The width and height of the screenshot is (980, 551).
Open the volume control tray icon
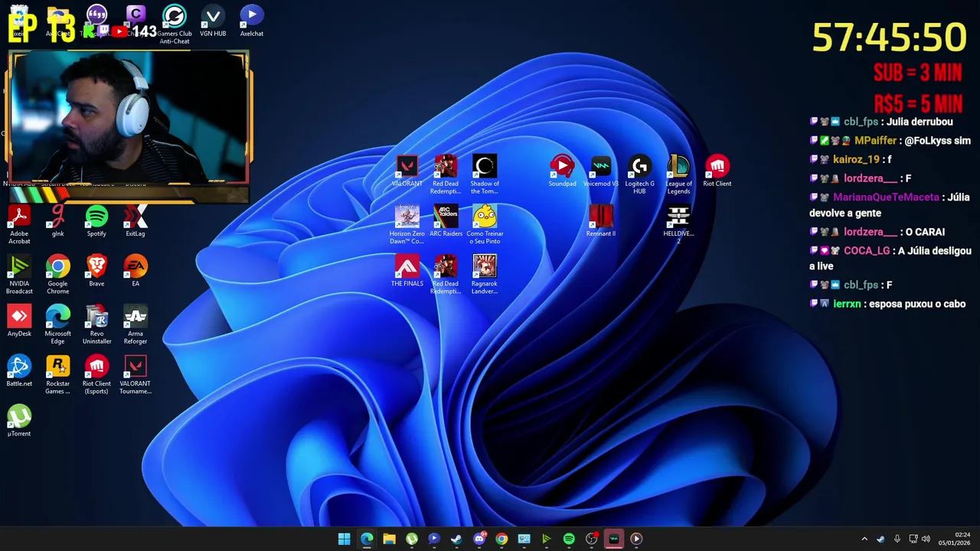point(926,539)
